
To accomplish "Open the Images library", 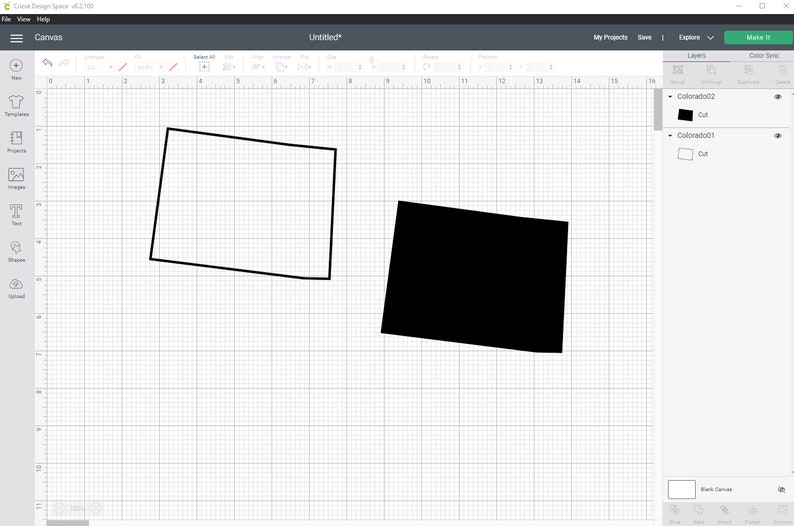I will [16, 178].
